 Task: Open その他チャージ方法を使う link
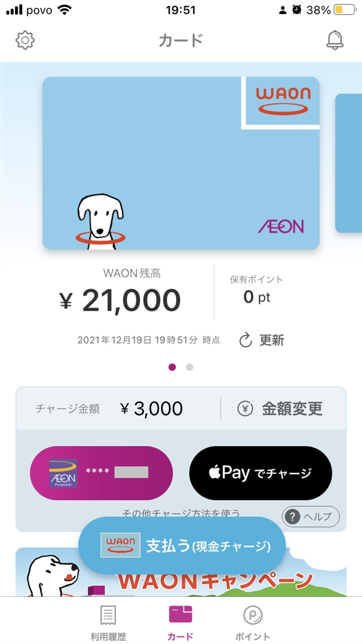pyautogui.click(x=181, y=513)
